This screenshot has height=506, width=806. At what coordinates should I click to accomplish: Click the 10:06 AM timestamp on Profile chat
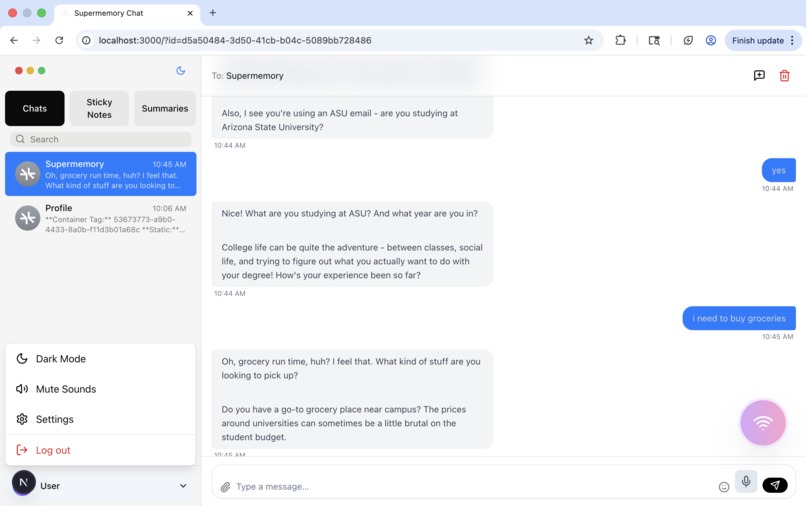[x=169, y=208]
